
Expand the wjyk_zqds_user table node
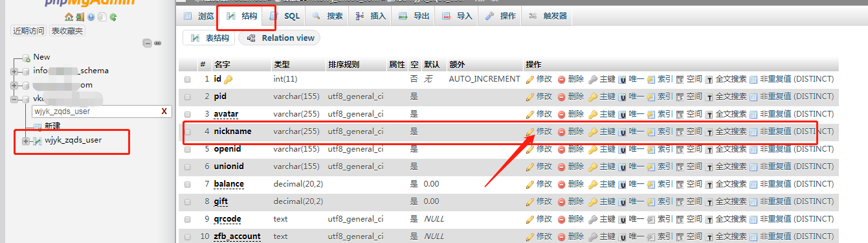[x=26, y=141]
